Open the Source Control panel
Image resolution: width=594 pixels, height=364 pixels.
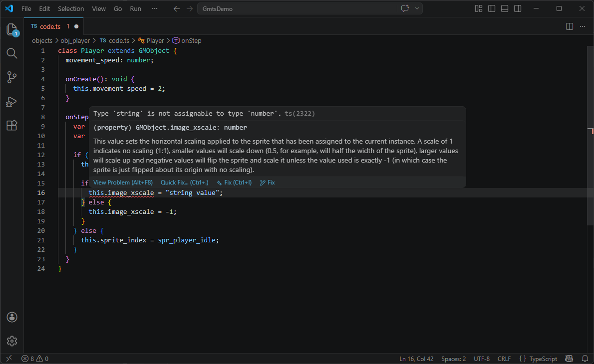pos(12,77)
